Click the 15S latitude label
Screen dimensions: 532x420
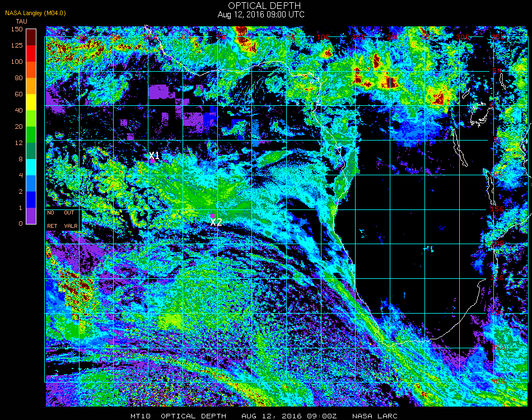497,209
